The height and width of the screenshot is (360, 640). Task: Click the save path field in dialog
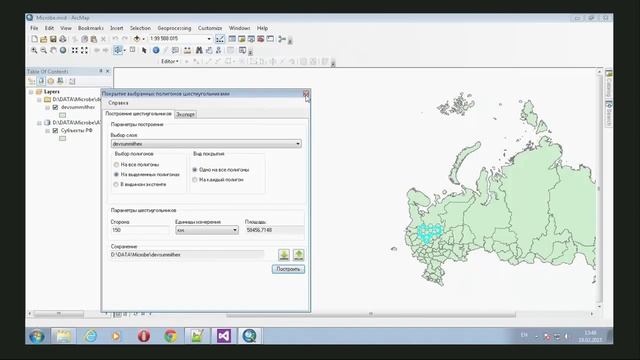(x=187, y=255)
